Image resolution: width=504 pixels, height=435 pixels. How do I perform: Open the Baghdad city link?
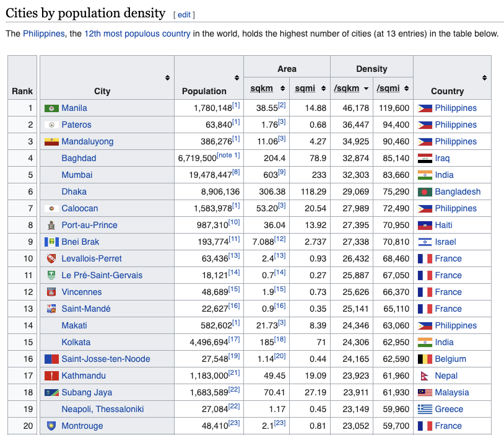click(x=79, y=158)
